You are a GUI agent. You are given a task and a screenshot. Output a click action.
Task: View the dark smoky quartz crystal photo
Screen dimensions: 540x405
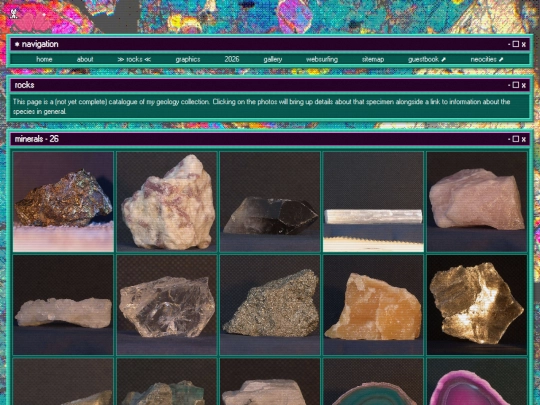(x=270, y=202)
